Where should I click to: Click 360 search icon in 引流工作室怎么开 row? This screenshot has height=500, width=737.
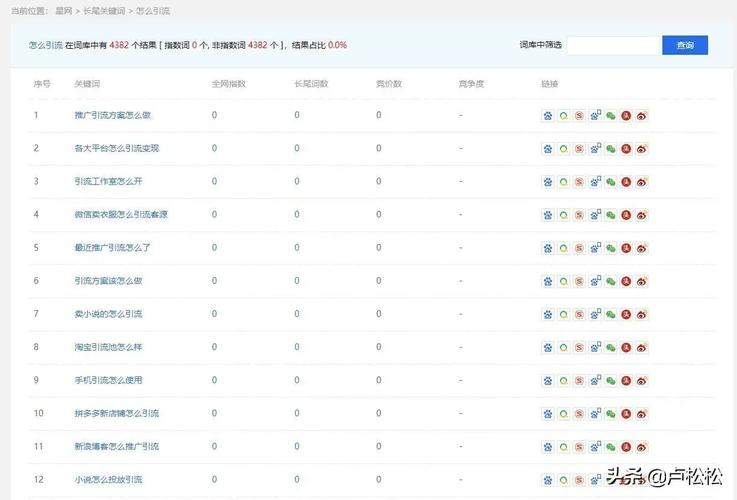point(563,182)
